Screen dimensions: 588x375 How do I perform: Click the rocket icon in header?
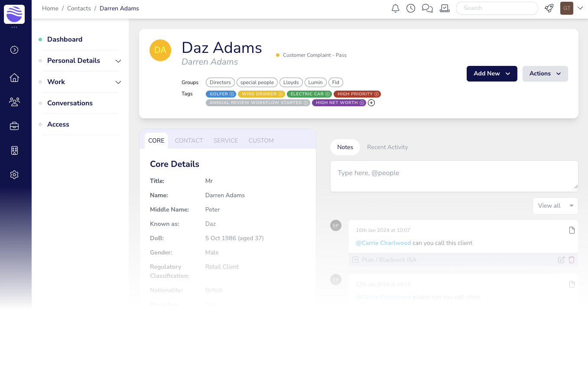tap(549, 8)
